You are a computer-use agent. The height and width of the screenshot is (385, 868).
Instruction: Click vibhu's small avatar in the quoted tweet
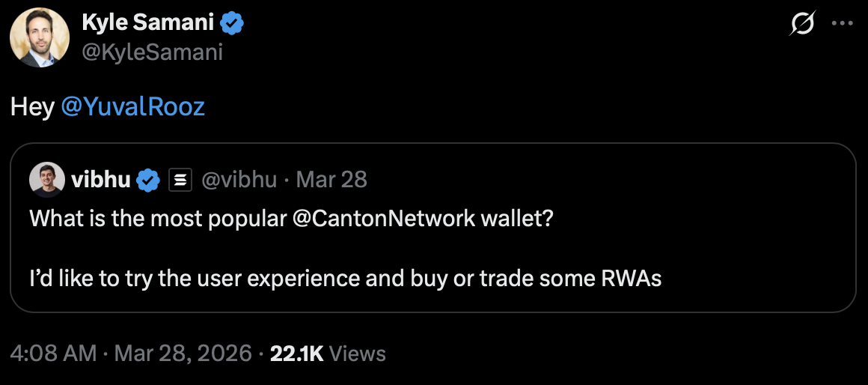[46, 180]
